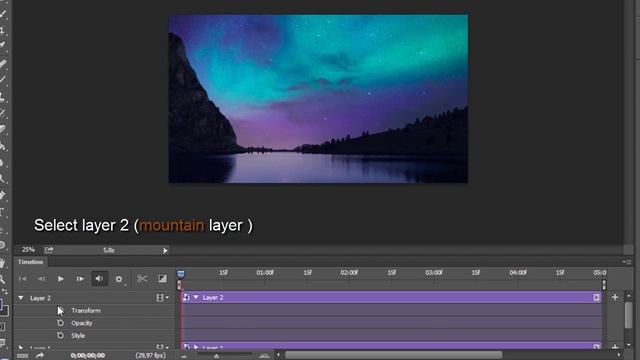Split at playhead with scissors icon
This screenshot has height=360, width=640.
(x=142, y=279)
